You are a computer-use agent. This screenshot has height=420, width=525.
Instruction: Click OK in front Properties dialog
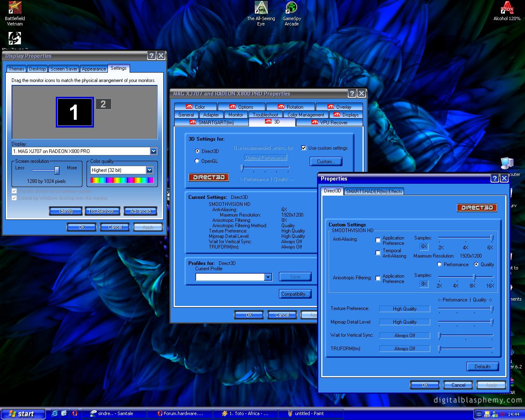pos(425,385)
